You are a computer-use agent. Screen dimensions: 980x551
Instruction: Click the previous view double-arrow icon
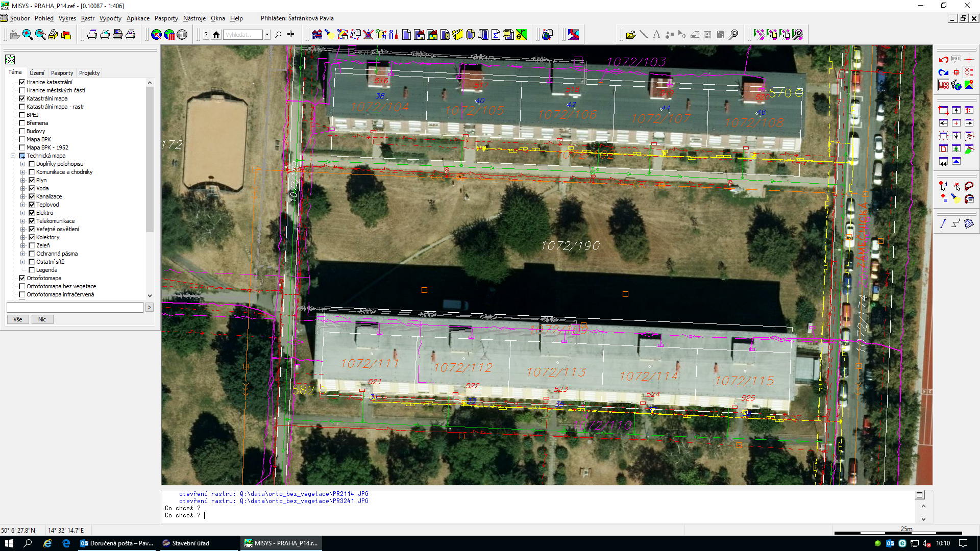(x=943, y=162)
